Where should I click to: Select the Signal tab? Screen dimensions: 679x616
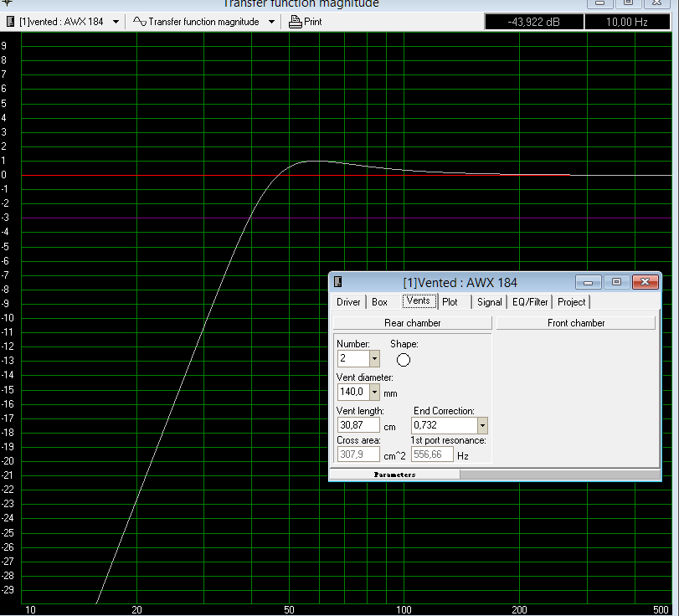pyautogui.click(x=489, y=302)
